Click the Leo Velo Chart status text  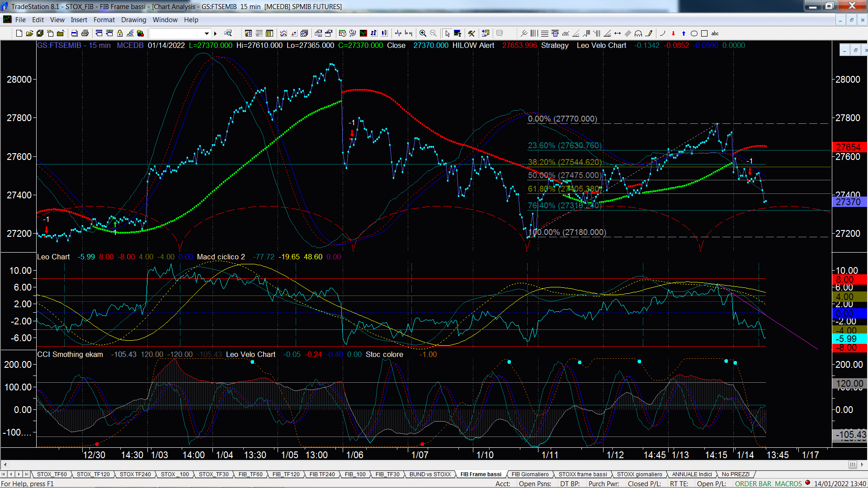(601, 45)
